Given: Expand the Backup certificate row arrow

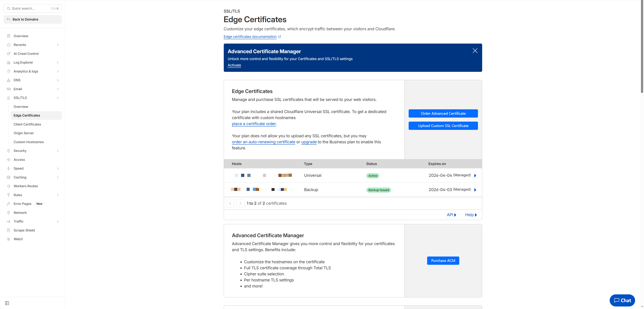Looking at the screenshot, I should coord(475,190).
